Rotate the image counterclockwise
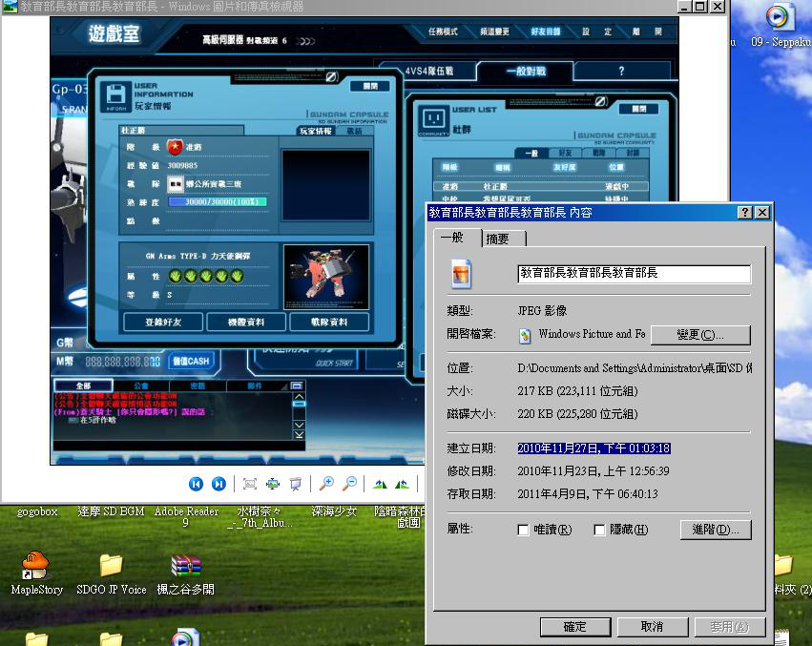This screenshot has height=646, width=812. pos(402,484)
